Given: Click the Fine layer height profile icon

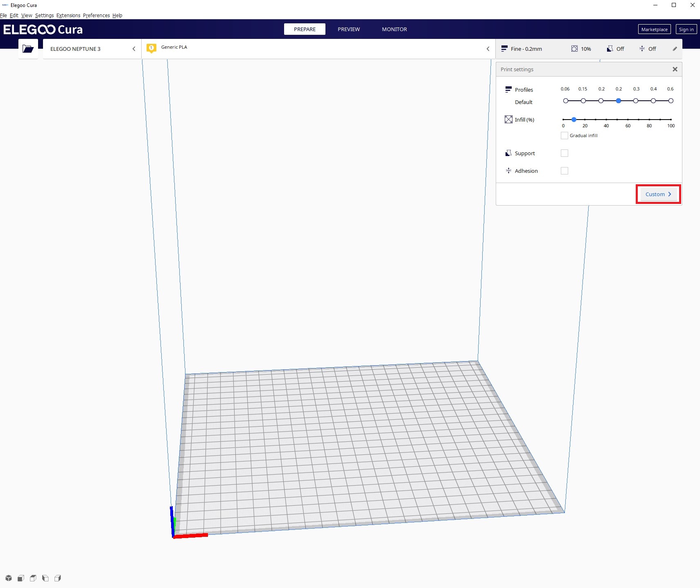Looking at the screenshot, I should click(504, 49).
